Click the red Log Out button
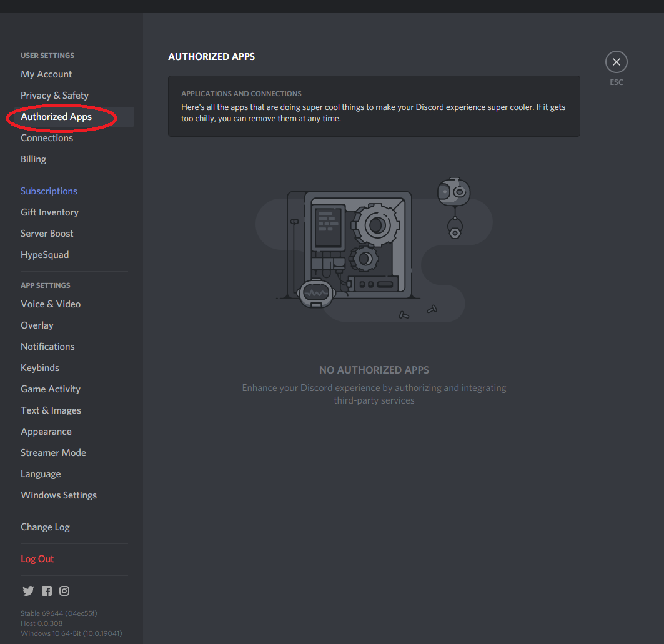 [37, 559]
